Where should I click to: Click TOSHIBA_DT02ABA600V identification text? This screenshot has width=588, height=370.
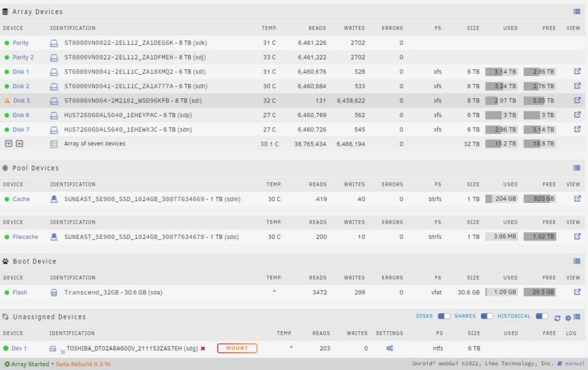pos(132,348)
